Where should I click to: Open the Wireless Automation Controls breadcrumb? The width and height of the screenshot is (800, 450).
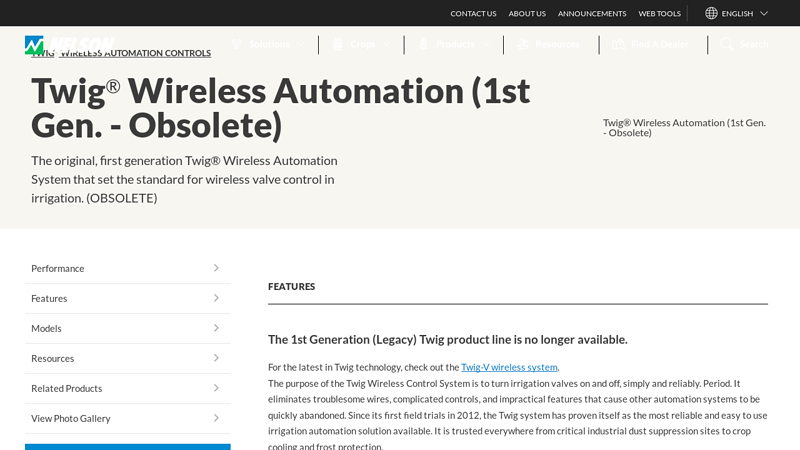135,53
